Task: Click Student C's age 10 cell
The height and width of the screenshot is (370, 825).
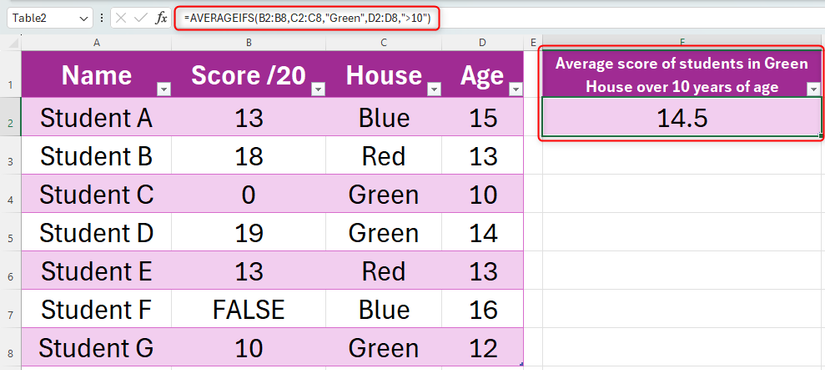Action: click(x=482, y=194)
